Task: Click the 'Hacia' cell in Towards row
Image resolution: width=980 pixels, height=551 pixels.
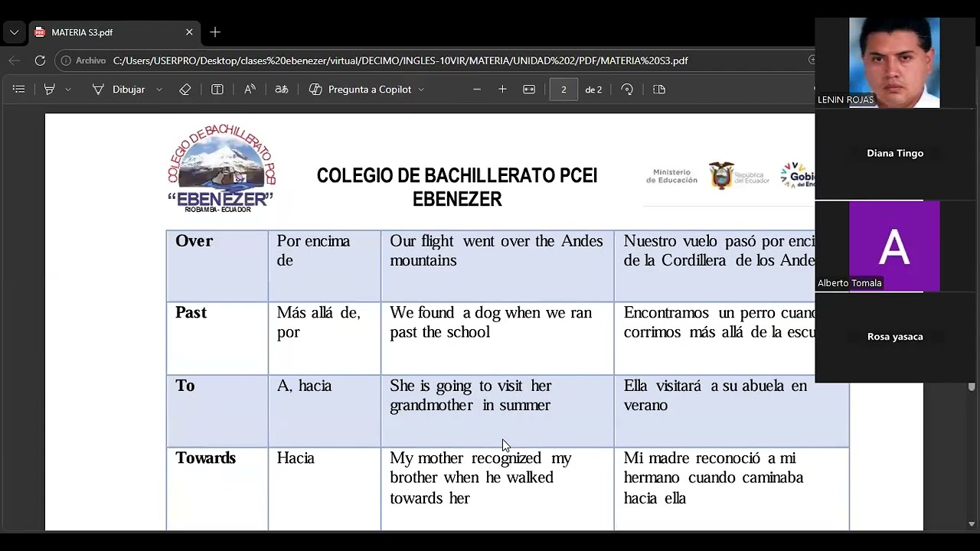Action: pyautogui.click(x=325, y=489)
